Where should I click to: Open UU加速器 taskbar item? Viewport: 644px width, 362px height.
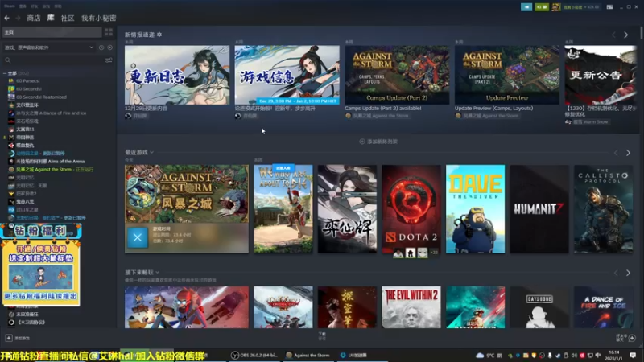[x=354, y=355]
